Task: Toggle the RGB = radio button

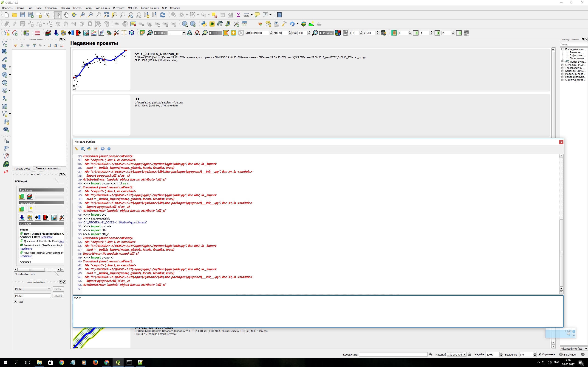Action: pyautogui.click(x=155, y=33)
